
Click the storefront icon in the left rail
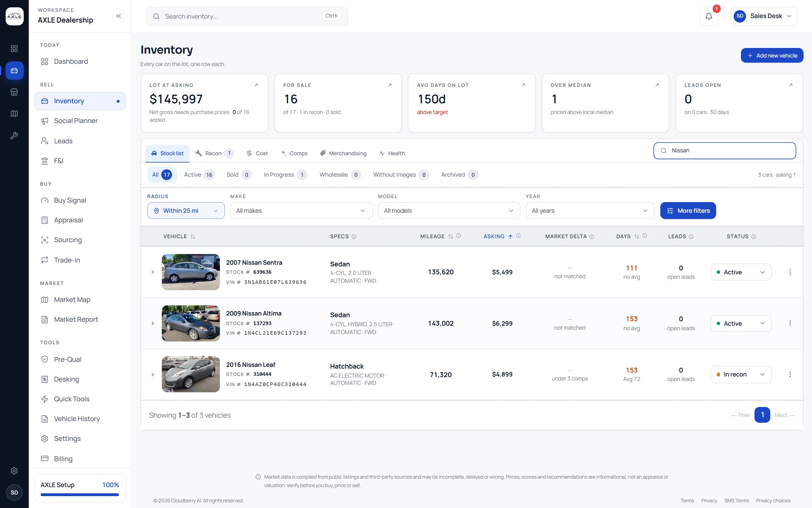click(x=14, y=92)
